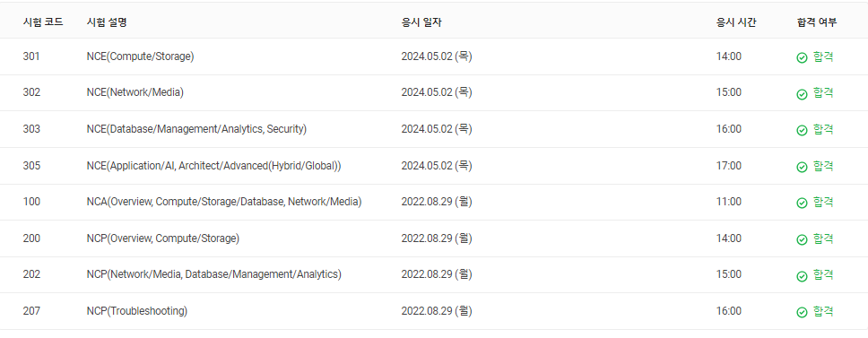Click the date 2024.05.02 in row 301
Viewport: 868px width, 338px height.
click(437, 56)
